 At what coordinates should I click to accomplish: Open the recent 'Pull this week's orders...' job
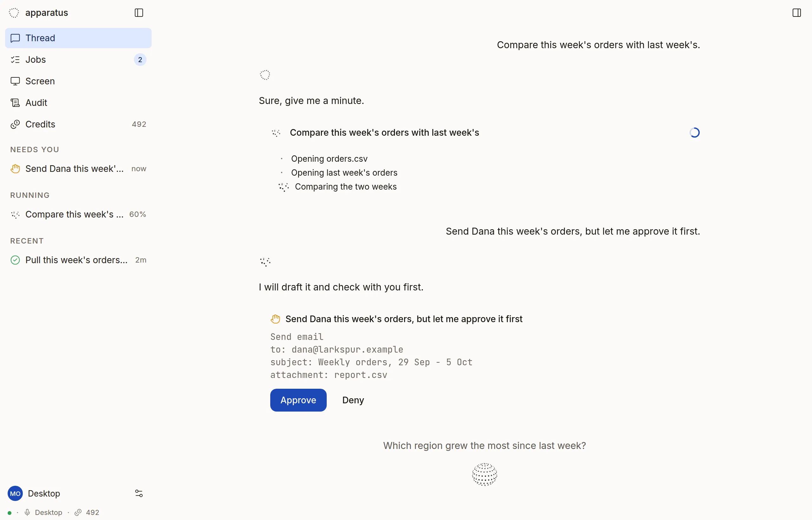[78, 260]
